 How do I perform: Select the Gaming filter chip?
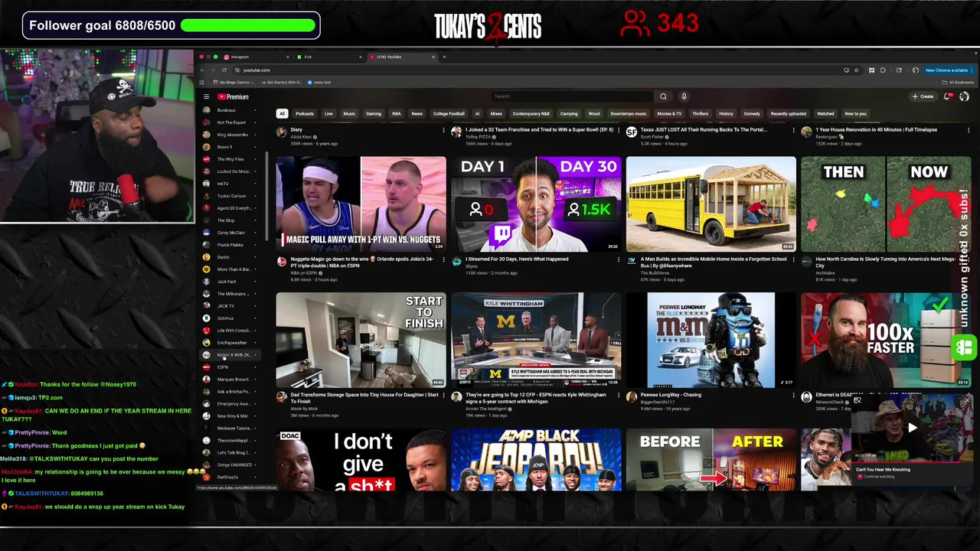[374, 113]
